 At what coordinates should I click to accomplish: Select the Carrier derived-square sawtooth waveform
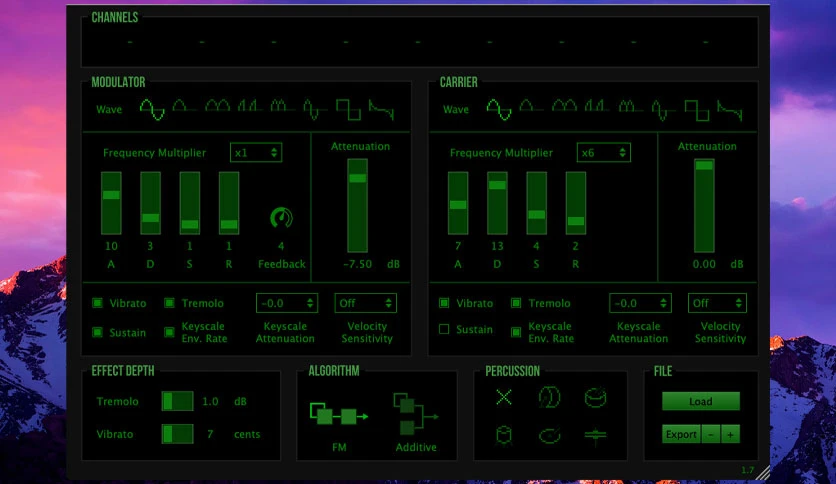[729, 110]
